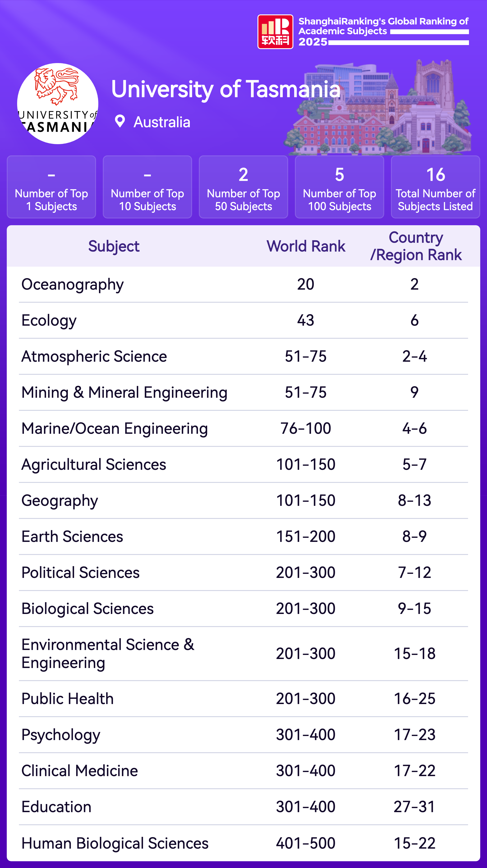Click the World Rank column header
Image resolution: width=487 pixels, height=868 pixels.
coord(306,246)
